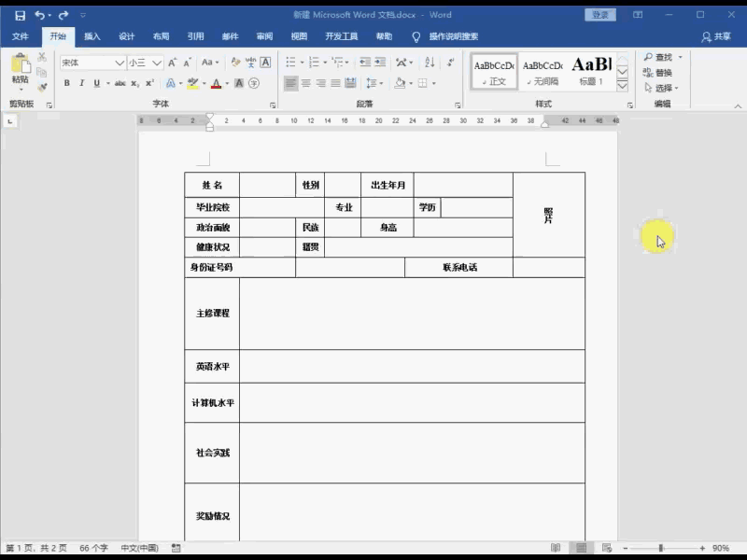Open the bullets list dropdown arrow

coord(302,63)
